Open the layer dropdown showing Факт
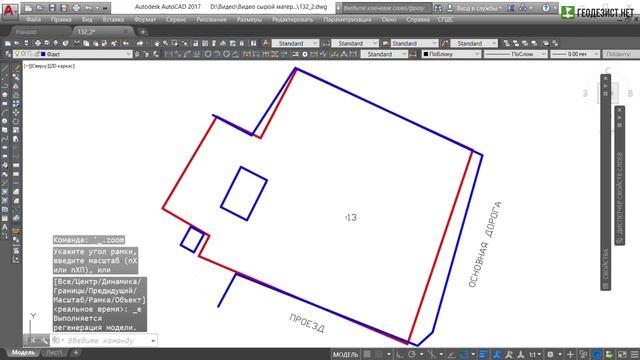Viewport: 640px width, 360px height. click(73, 54)
